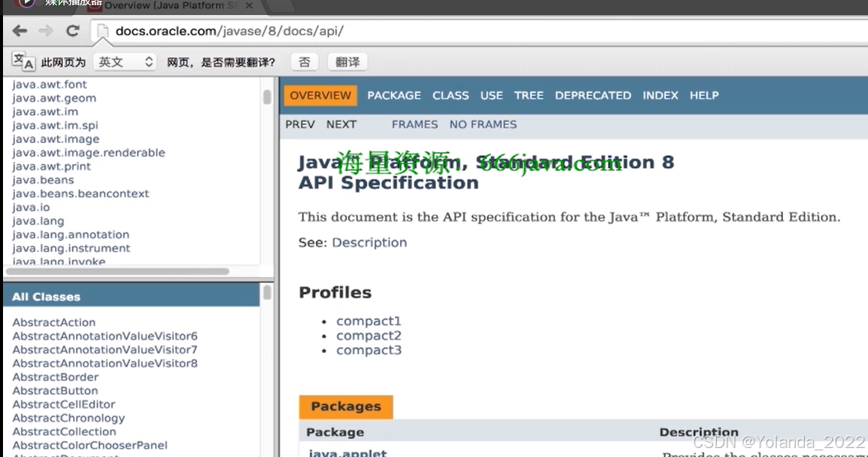Click the NO FRAMES link

(x=484, y=125)
